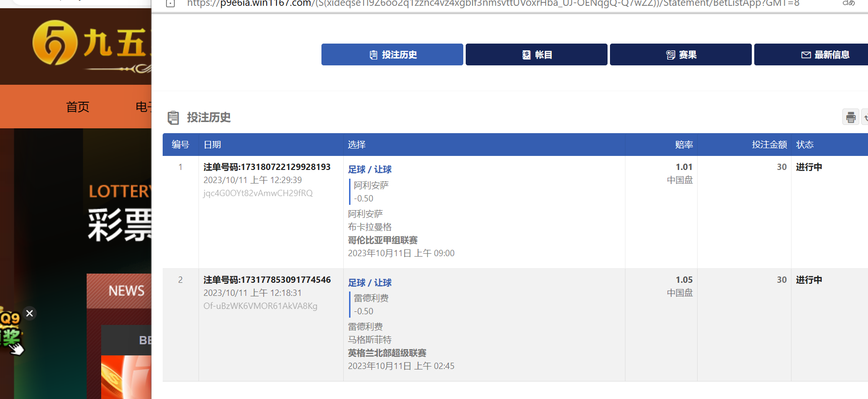Click row number 2 in 编号 column
The width and height of the screenshot is (868, 399).
(181, 280)
